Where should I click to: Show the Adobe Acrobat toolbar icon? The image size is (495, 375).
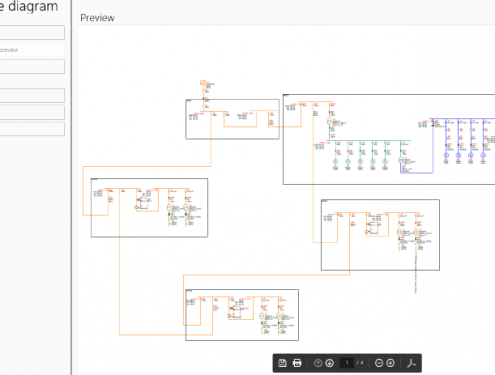pyautogui.click(x=411, y=363)
